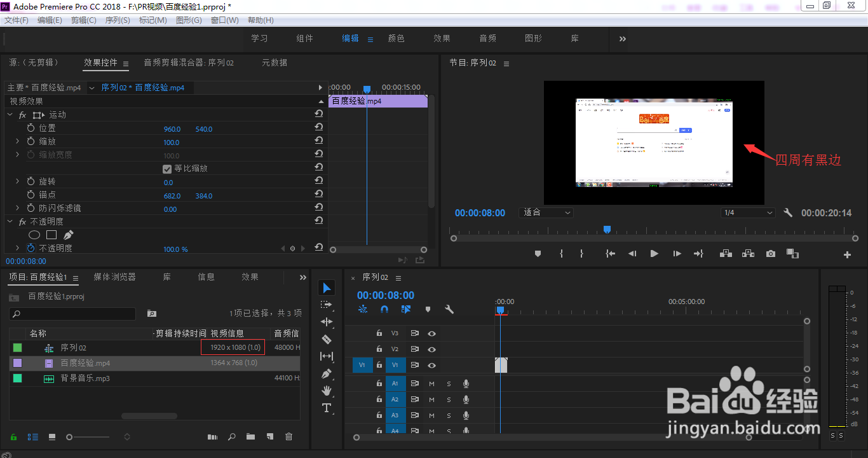The height and width of the screenshot is (458, 868).
Task: Open Program monitor button editor plus icon
Action: pyautogui.click(x=847, y=254)
